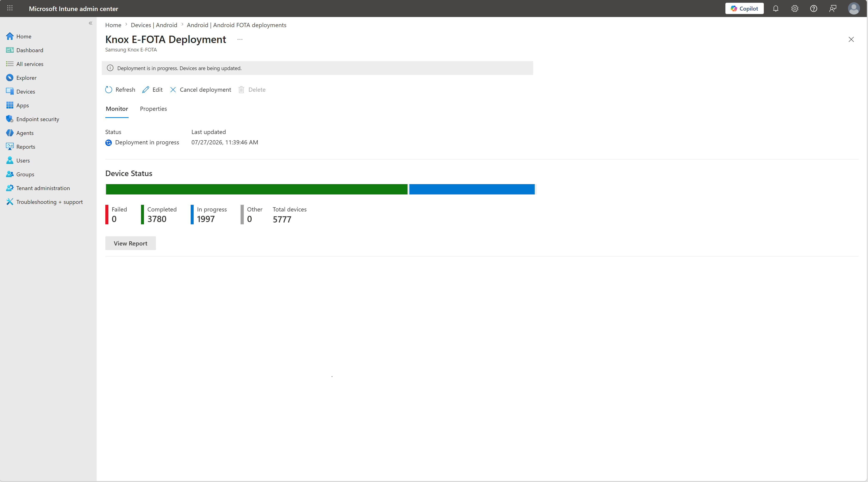868x482 pixels.
Task: Open the app launcher waffle icon
Action: 10,8
